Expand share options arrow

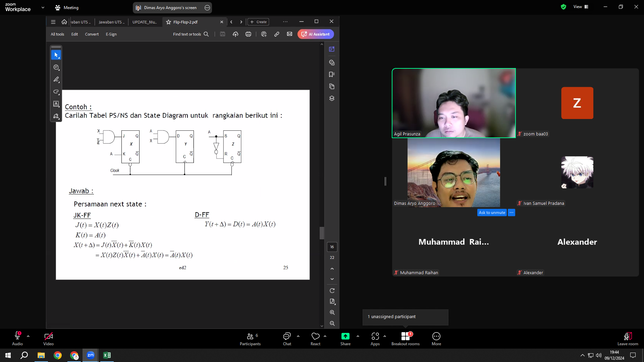(358, 336)
